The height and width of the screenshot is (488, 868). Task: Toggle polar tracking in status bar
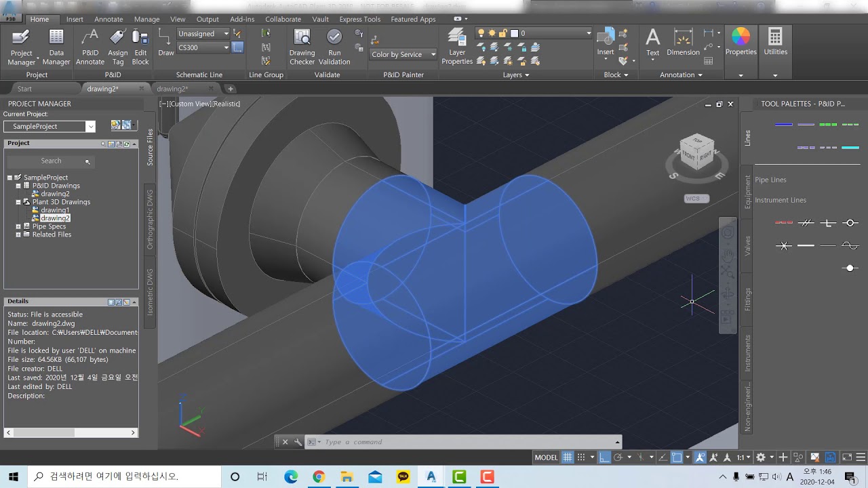point(618,457)
